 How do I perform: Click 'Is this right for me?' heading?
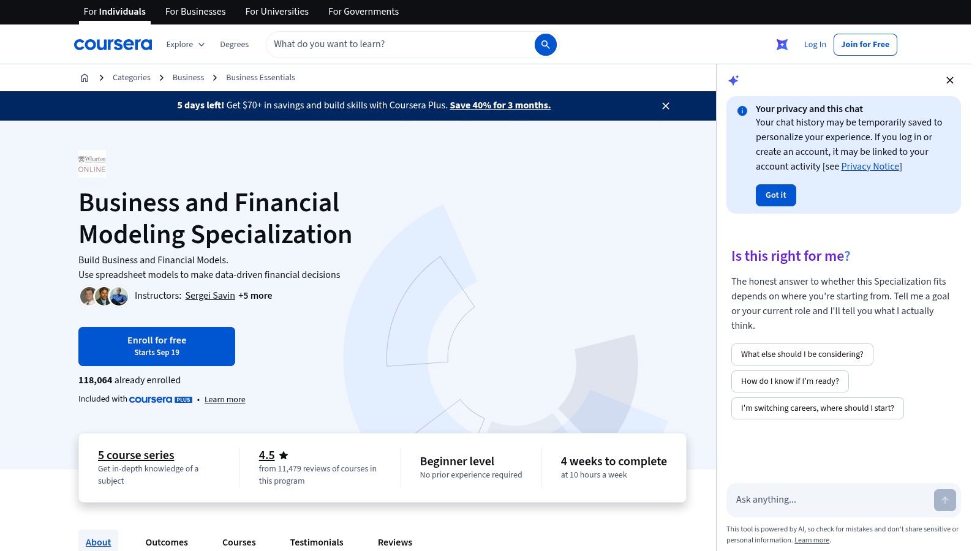[790, 256]
